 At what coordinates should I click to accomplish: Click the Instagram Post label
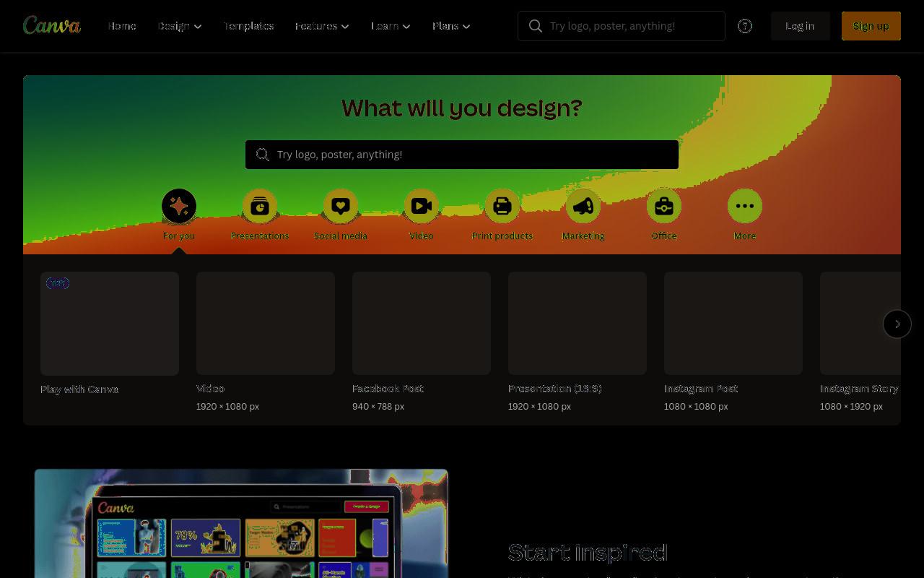tap(701, 388)
